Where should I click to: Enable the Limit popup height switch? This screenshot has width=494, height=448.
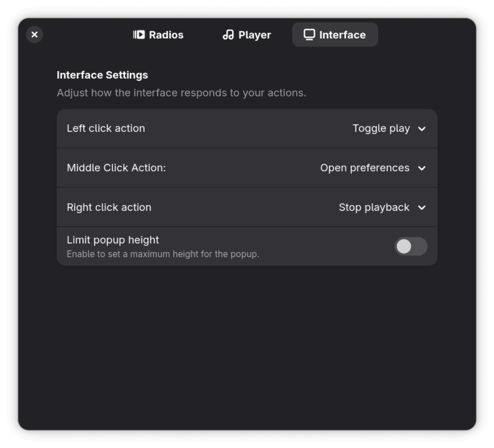(411, 246)
